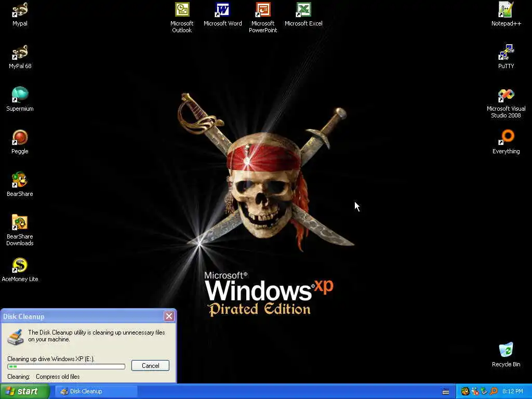The image size is (532, 399).
Task: Click the on-screen keyboard icon in taskbar
Action: [x=446, y=392]
